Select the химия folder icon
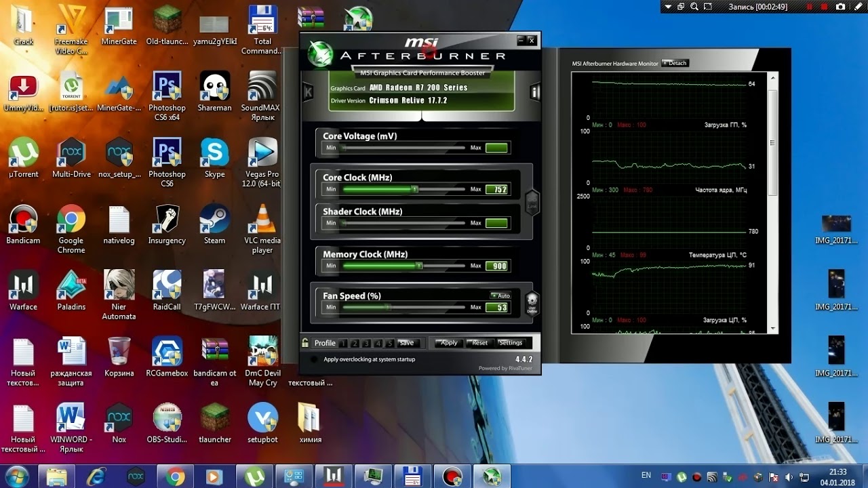Screen dimensions: 868x488 310,424
